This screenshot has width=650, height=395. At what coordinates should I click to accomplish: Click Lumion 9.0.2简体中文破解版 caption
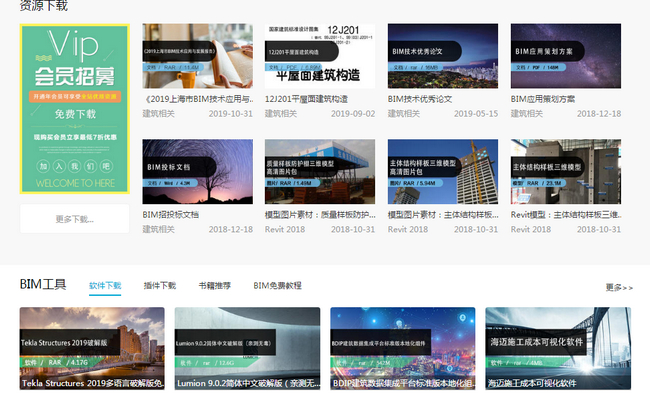248,383
